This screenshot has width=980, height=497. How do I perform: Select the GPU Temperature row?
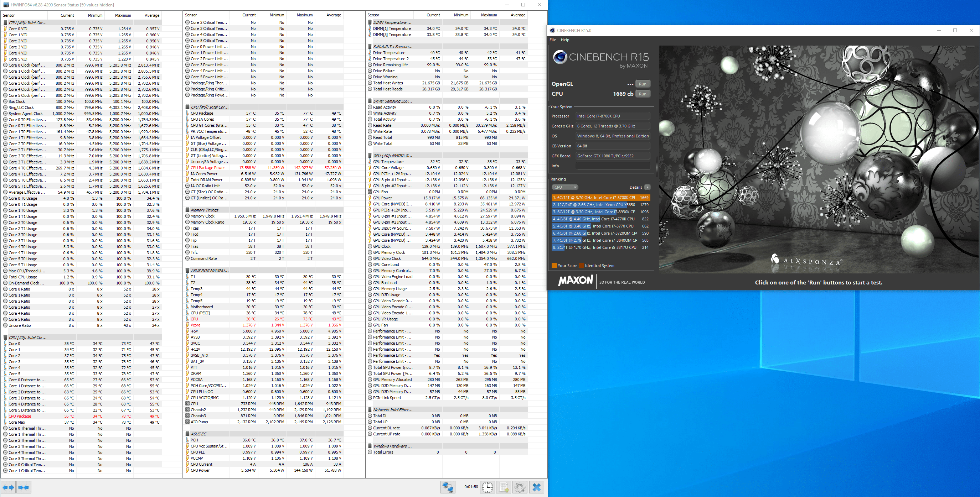point(447,162)
